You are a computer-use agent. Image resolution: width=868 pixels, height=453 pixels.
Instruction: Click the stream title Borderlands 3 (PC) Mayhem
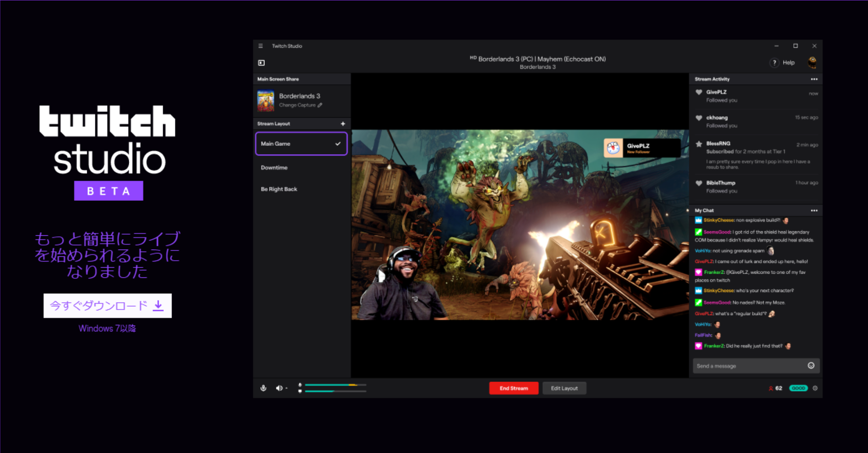point(538,59)
